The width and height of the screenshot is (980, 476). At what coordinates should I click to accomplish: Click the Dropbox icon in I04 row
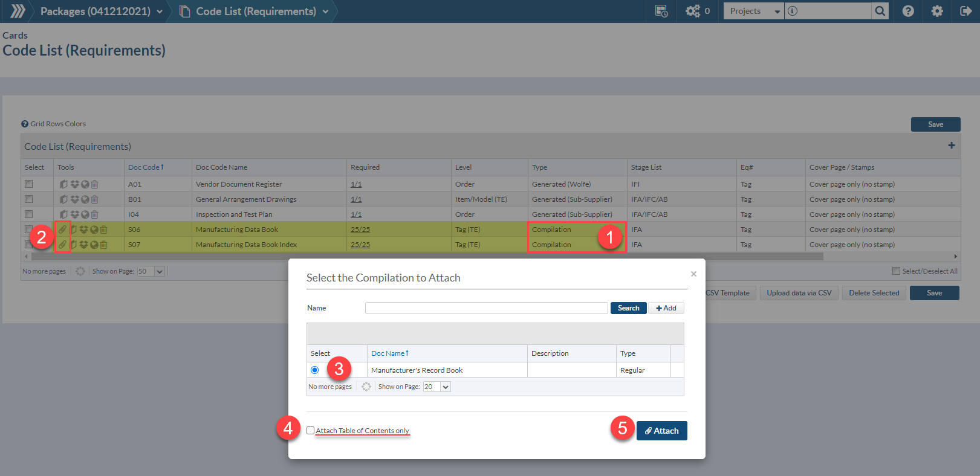click(x=74, y=214)
